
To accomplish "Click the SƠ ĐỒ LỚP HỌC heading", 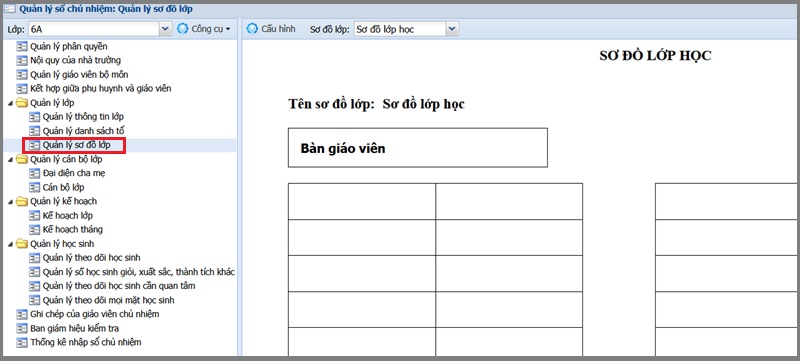I will pyautogui.click(x=655, y=56).
